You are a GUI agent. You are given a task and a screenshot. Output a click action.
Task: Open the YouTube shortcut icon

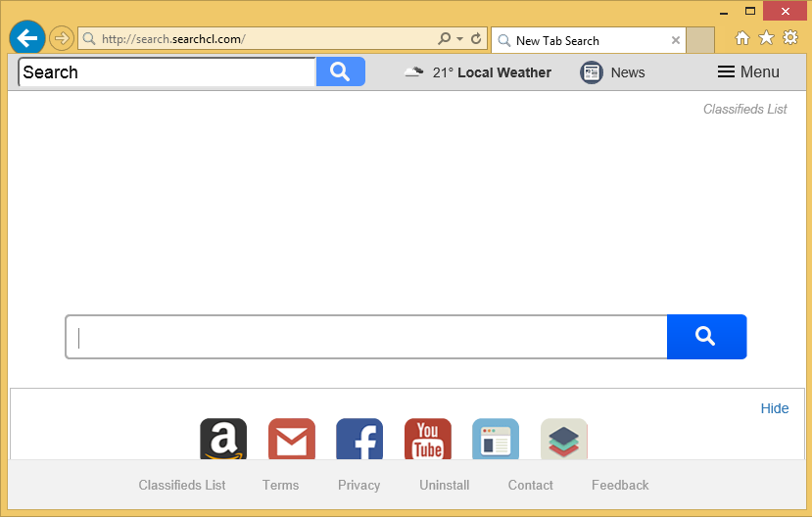tap(428, 439)
